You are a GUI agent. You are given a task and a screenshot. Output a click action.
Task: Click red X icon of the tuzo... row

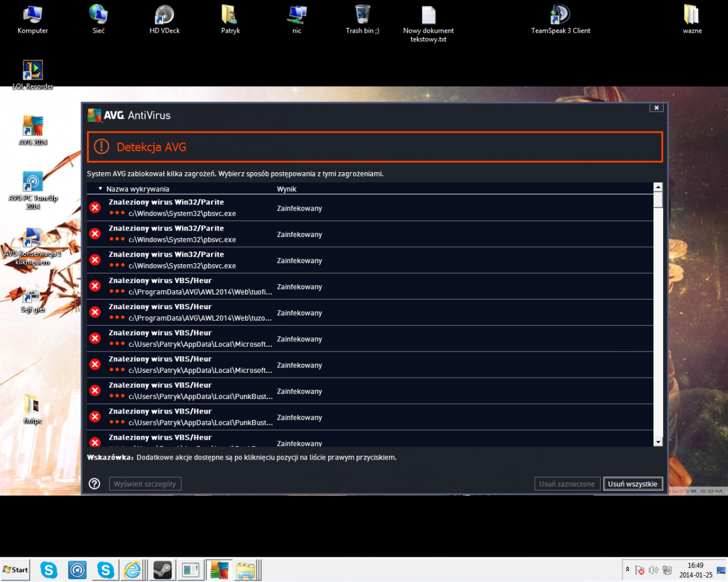pos(95,312)
